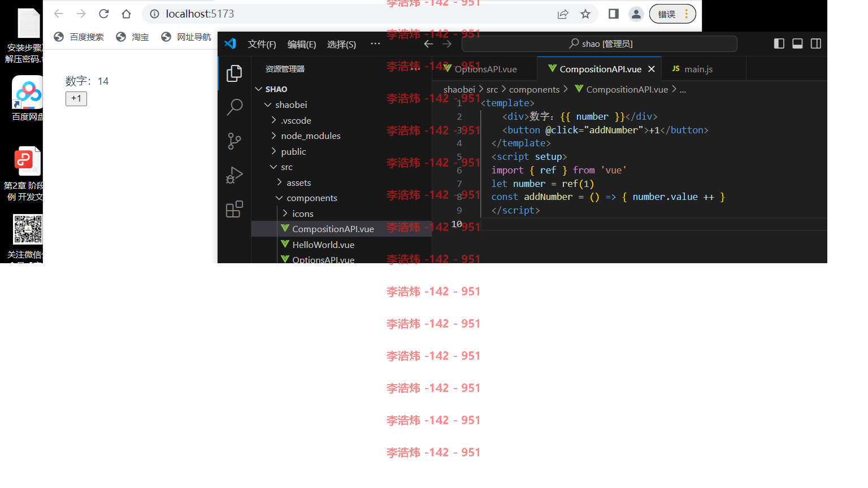868x488 pixels.
Task: Click the browser 错误 update button
Action: pos(672,14)
